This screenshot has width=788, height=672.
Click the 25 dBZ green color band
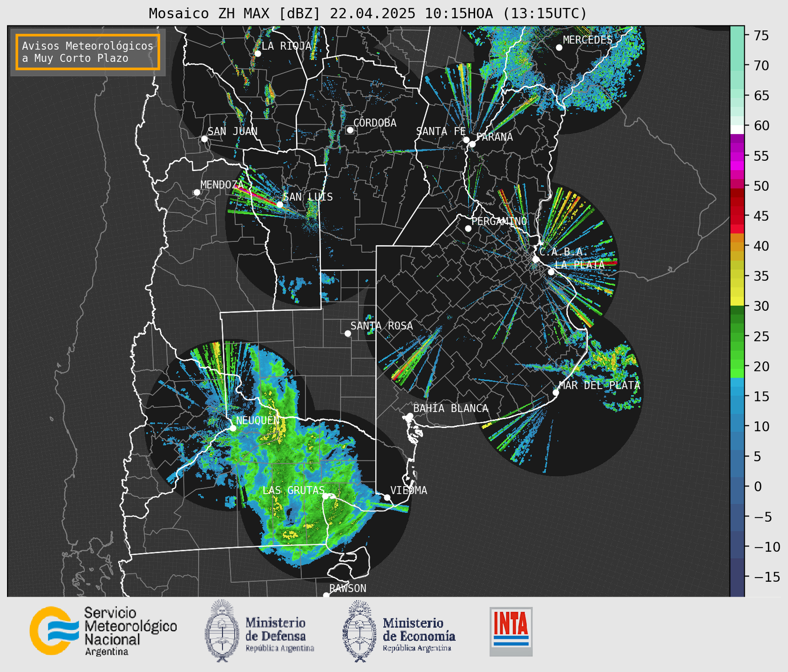pyautogui.click(x=737, y=336)
